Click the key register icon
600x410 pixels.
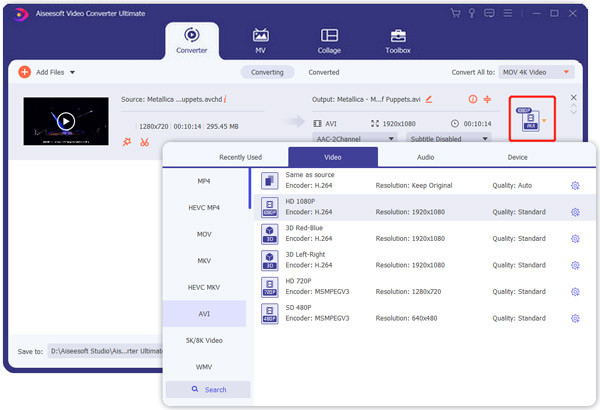(472, 13)
